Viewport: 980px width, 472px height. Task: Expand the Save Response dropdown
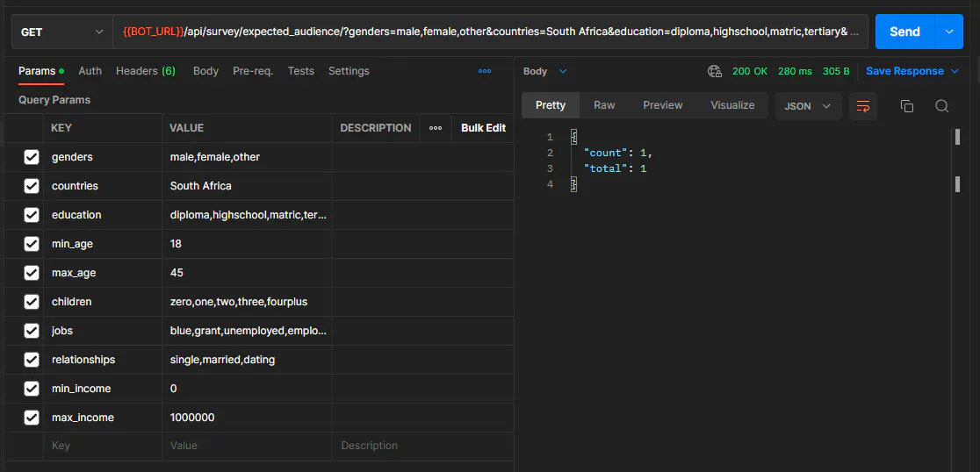pyautogui.click(x=912, y=71)
